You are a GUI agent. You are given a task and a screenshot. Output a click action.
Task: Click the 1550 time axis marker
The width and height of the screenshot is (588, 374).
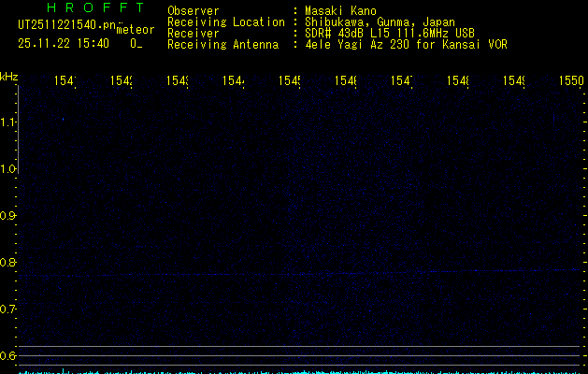coord(571,80)
